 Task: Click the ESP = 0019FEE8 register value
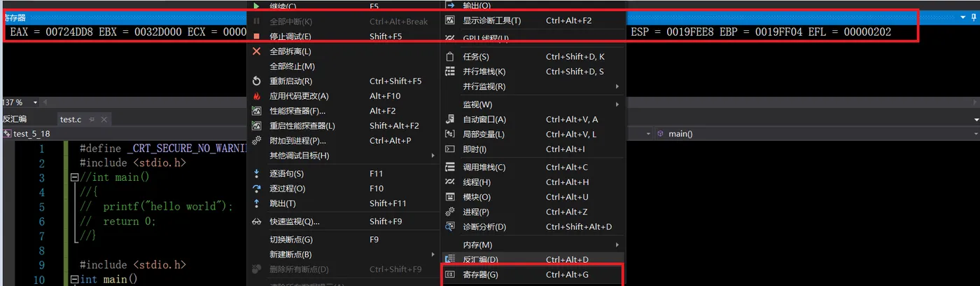pos(673,32)
